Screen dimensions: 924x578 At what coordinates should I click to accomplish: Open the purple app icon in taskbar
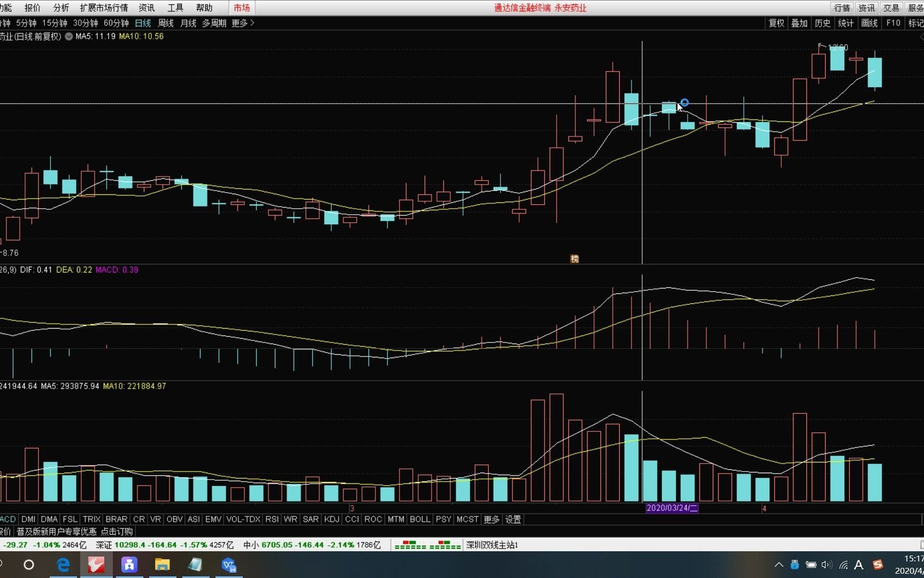129,565
